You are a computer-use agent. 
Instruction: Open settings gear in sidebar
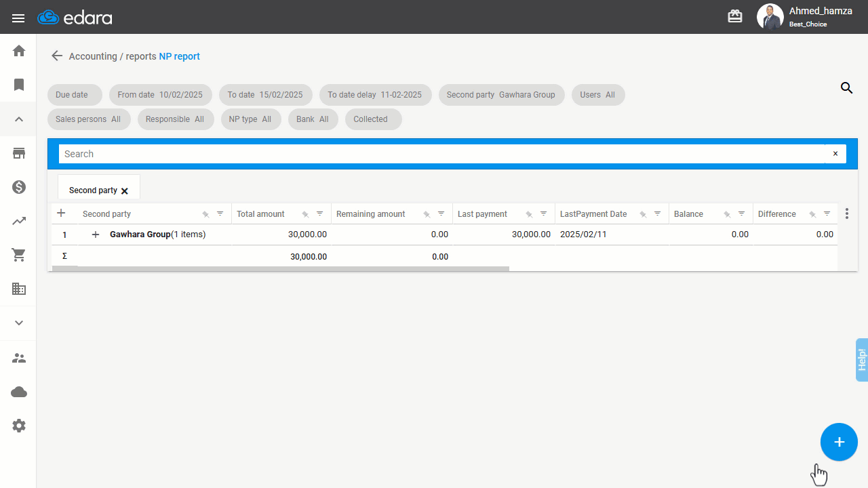coord(19,426)
